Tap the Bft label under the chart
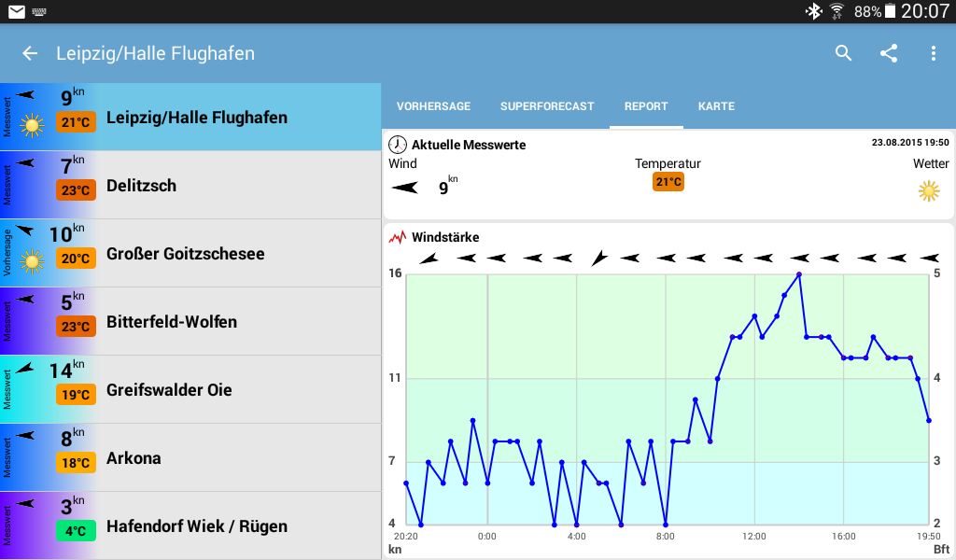956x560 pixels. [x=941, y=549]
